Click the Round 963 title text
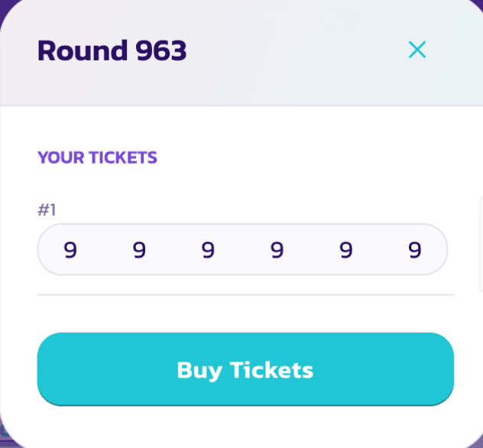The height and width of the screenshot is (448, 483). (112, 51)
